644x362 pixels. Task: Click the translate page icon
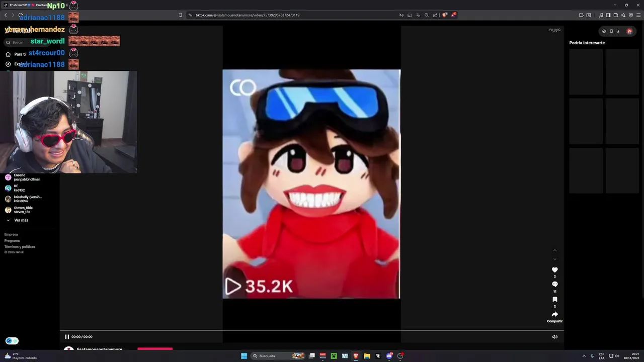point(418,15)
